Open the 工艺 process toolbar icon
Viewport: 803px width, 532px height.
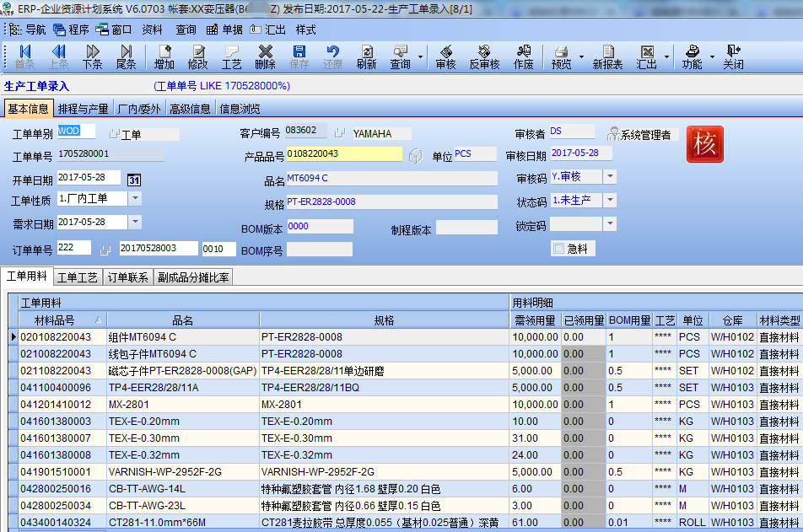click(x=231, y=56)
